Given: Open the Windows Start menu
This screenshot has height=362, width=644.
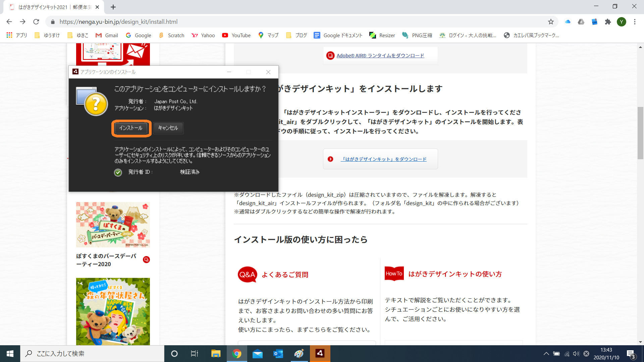Looking at the screenshot, I should point(10,354).
